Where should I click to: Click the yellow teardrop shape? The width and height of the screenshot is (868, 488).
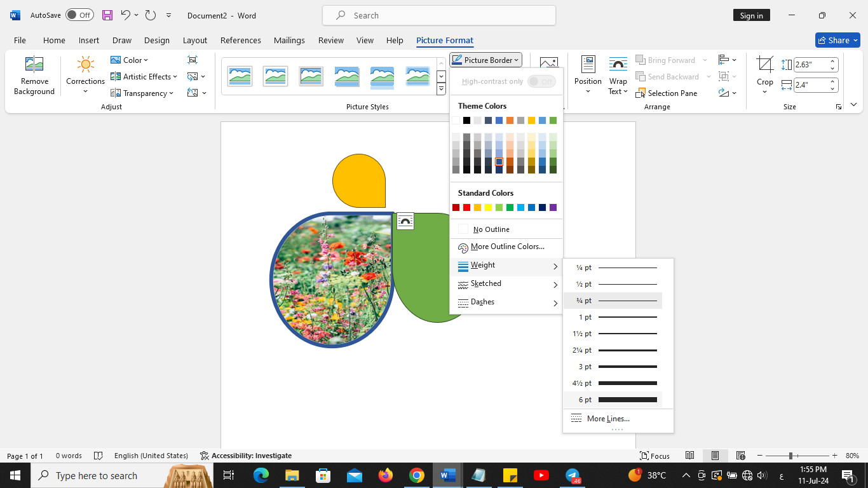point(359,180)
